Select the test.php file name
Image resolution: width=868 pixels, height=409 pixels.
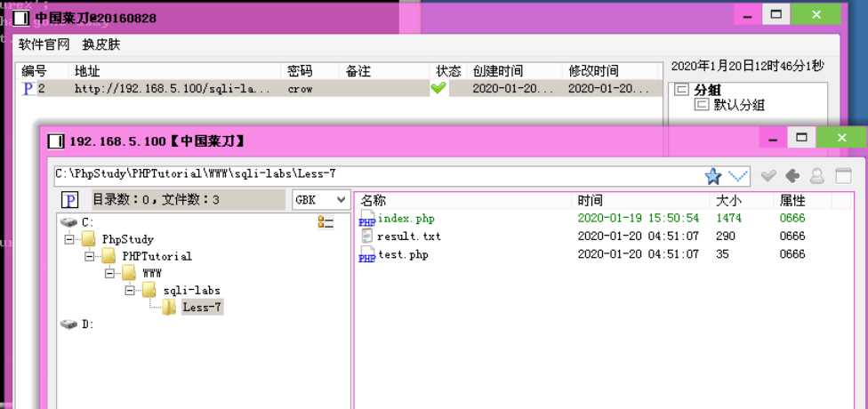(x=403, y=254)
